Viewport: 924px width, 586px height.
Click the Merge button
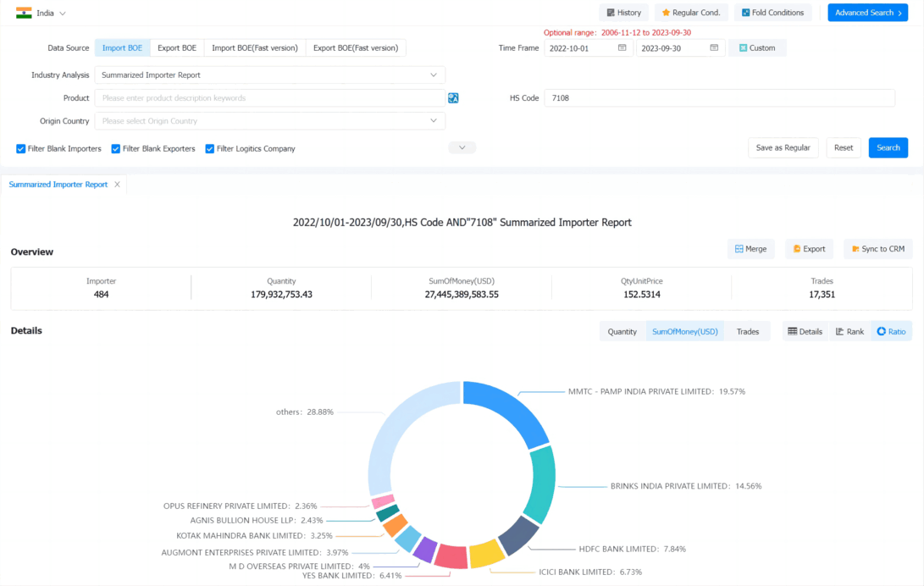coord(750,249)
